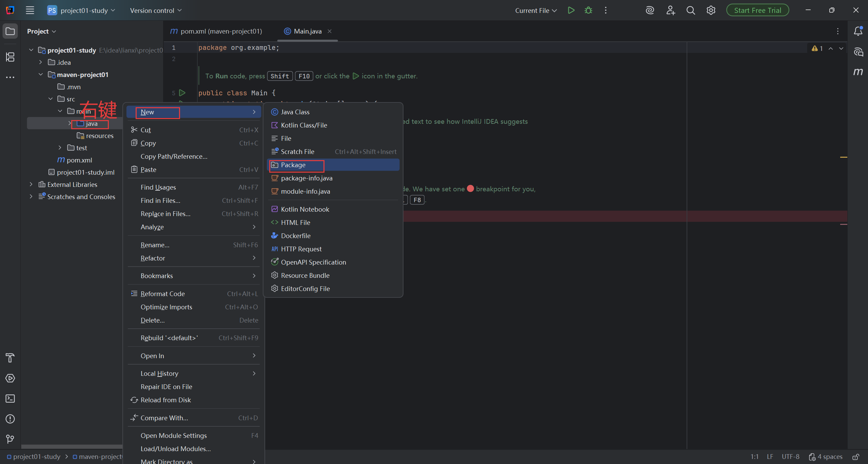The width and height of the screenshot is (868, 464).
Task: Open the Git version control tool window
Action: tap(10, 439)
